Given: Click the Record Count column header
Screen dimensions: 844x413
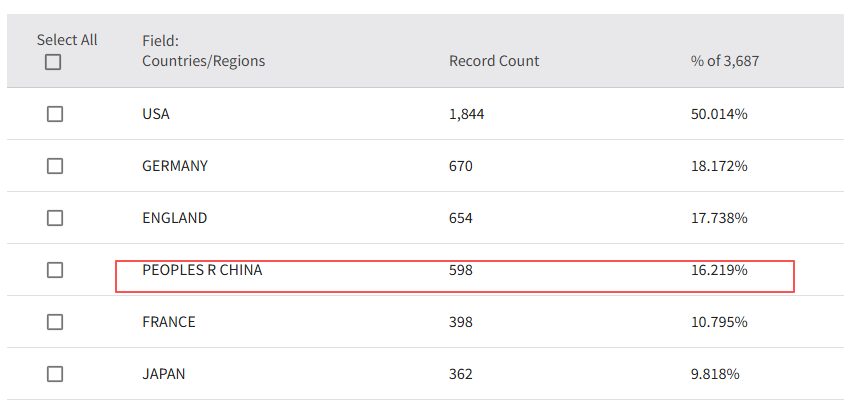Looking at the screenshot, I should click(494, 61).
